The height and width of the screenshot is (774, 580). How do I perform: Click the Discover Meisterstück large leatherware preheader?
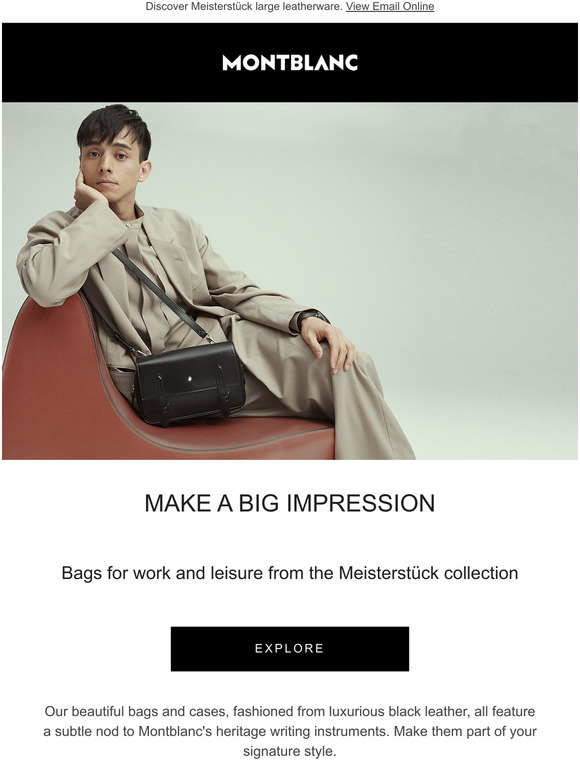click(244, 6)
